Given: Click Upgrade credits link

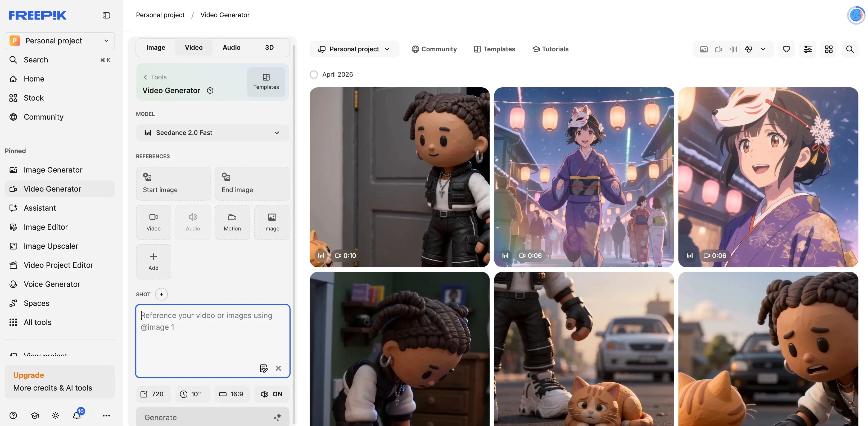Looking at the screenshot, I should [x=29, y=375].
